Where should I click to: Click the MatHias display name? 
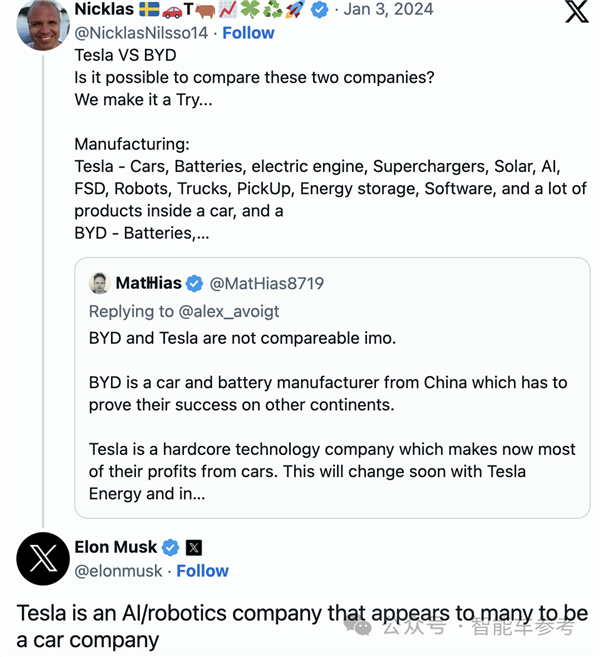pos(148,283)
